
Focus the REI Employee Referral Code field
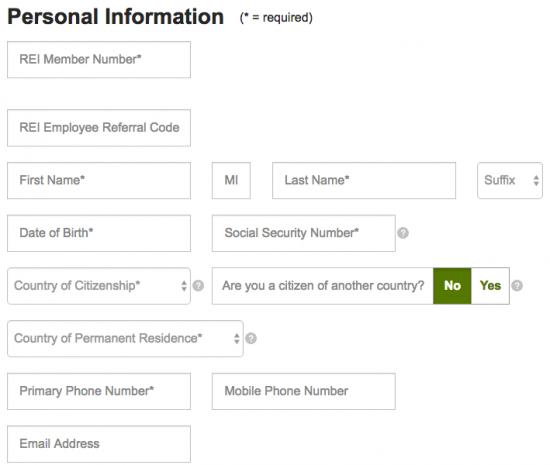pos(99,128)
